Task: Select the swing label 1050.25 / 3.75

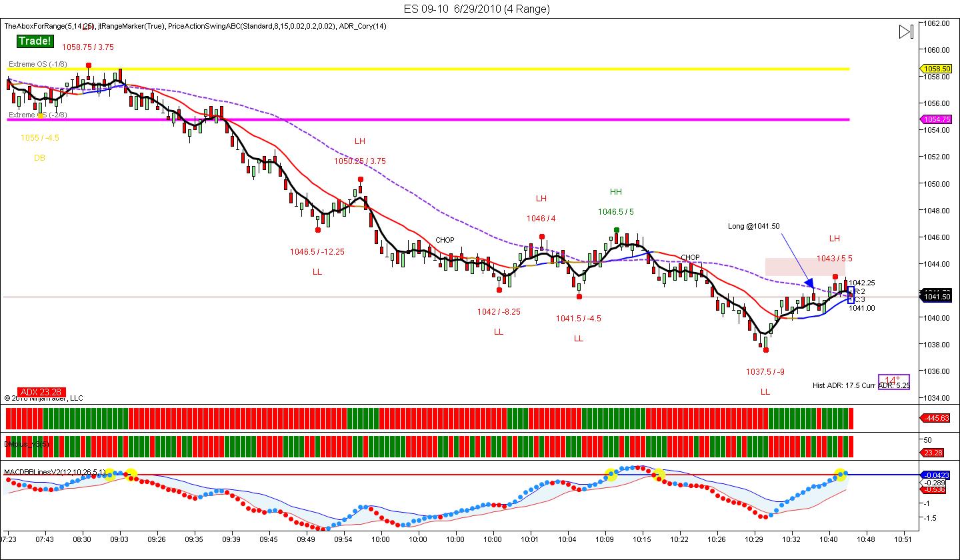Action: coord(360,161)
